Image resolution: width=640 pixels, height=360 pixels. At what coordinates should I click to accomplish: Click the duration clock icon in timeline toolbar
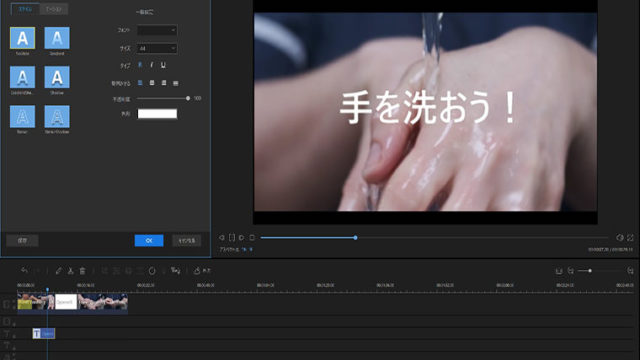152,271
